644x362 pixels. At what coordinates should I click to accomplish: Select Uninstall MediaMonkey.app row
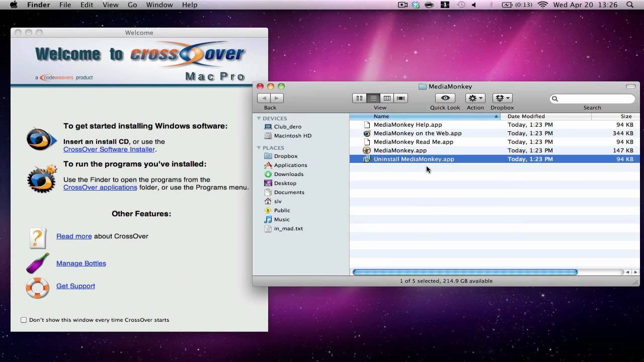tap(495, 159)
